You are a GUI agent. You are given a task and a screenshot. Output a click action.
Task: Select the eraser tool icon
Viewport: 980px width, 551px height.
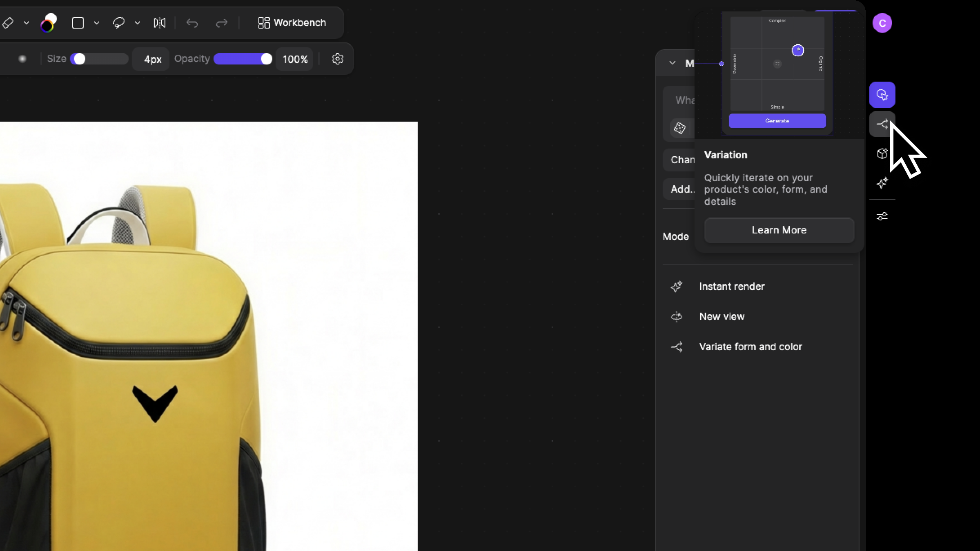point(8,23)
